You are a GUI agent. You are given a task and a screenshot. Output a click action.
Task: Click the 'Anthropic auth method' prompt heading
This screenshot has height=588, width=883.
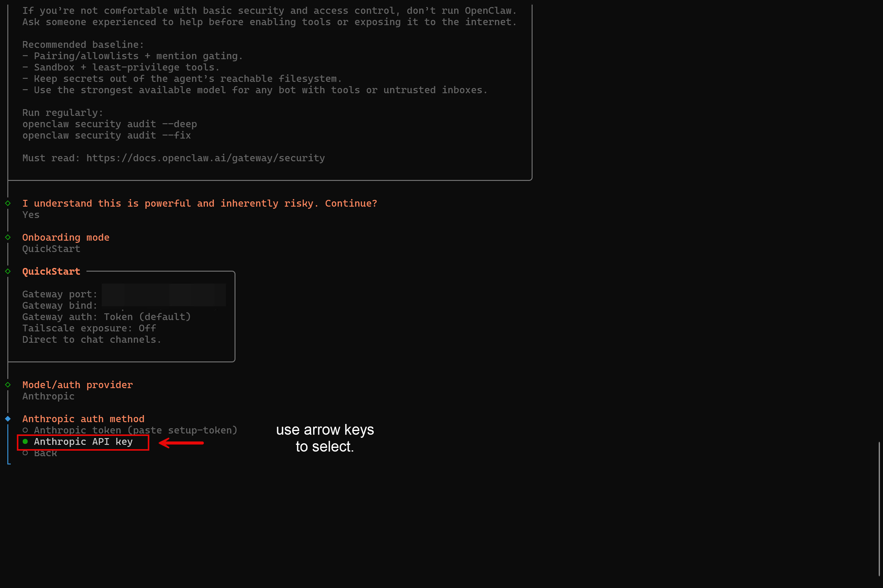click(83, 419)
